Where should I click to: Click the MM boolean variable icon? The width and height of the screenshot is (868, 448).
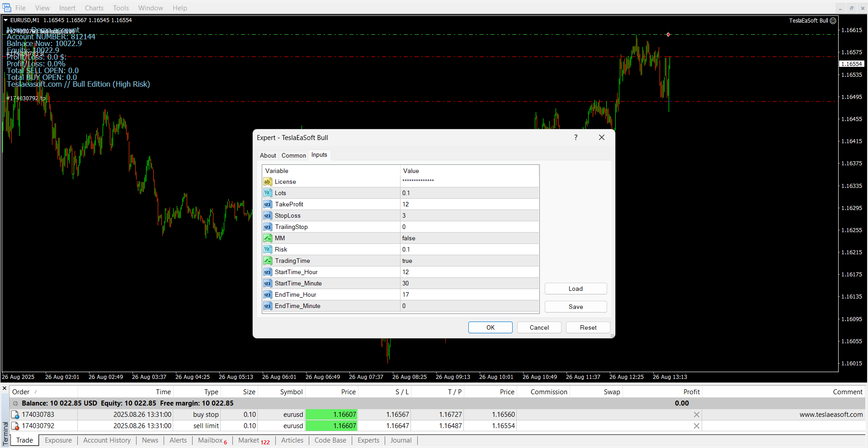pos(268,238)
